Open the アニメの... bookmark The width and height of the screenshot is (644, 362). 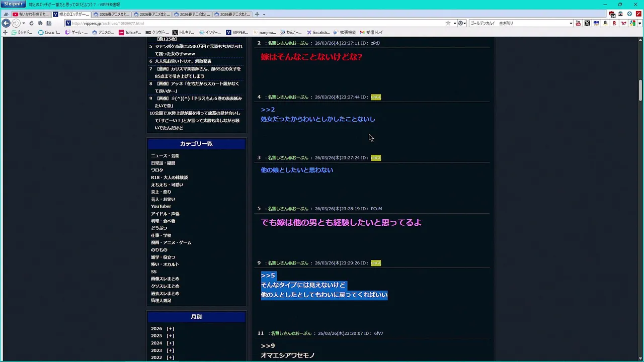tap(103, 32)
